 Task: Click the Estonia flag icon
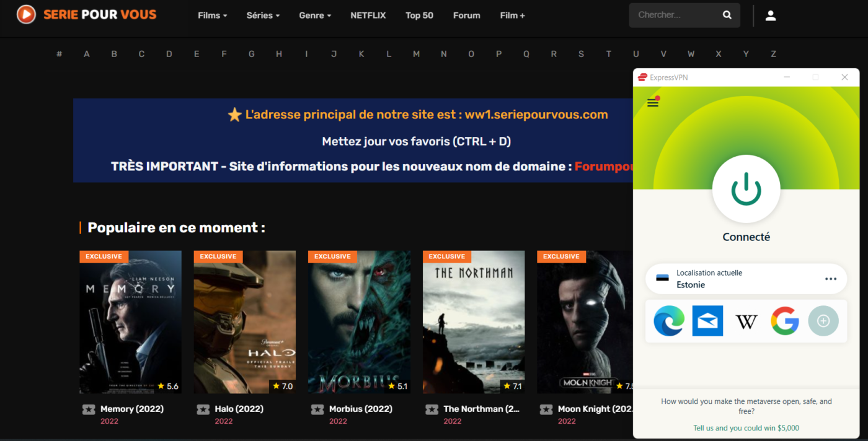tap(663, 279)
